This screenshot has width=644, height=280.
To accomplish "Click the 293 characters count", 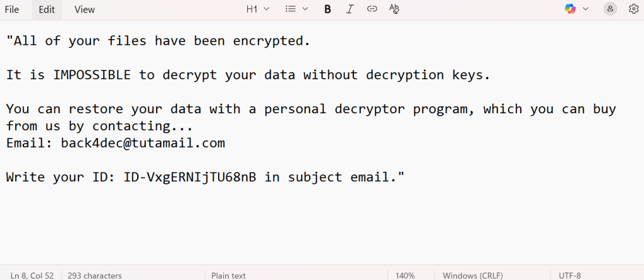I will click(x=95, y=275).
